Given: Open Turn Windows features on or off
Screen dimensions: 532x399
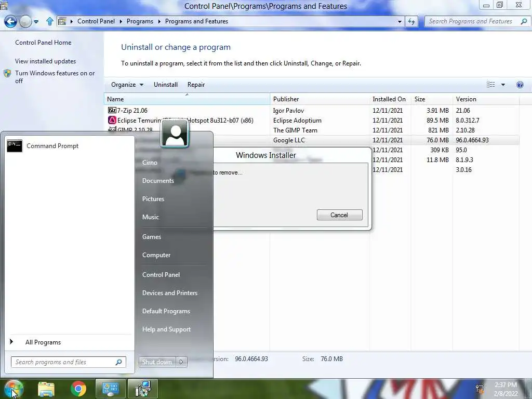Looking at the screenshot, I should [55, 77].
